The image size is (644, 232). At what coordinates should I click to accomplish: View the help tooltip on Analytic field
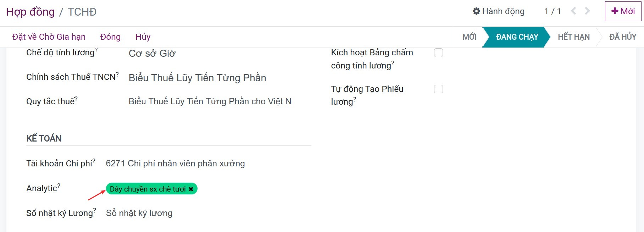[59, 185]
